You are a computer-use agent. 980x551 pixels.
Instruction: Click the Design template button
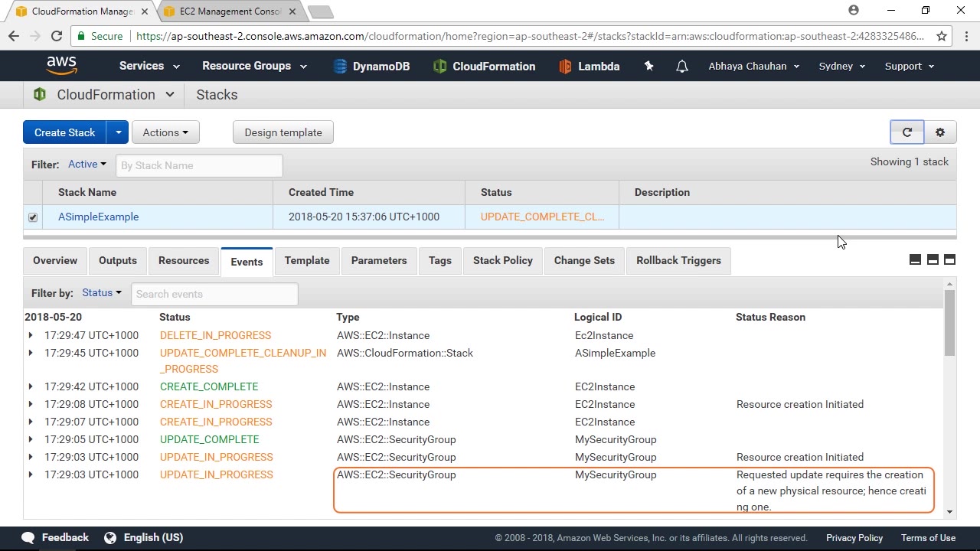click(283, 132)
